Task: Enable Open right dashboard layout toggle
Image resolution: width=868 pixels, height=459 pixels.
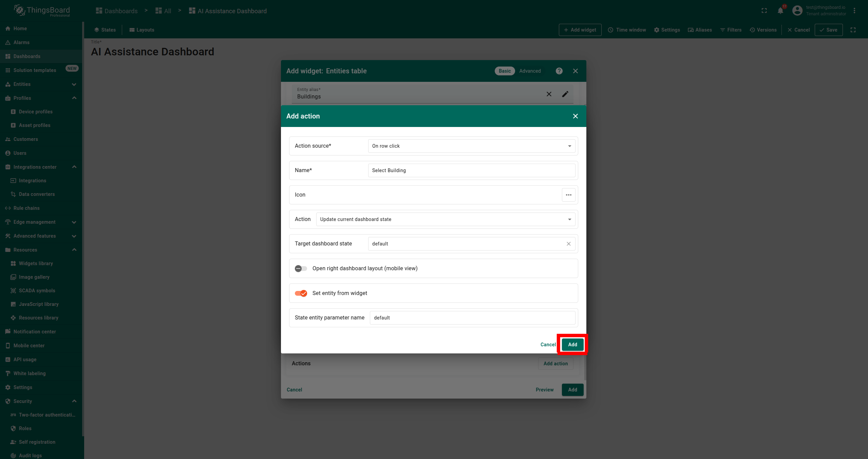Action: coord(301,269)
